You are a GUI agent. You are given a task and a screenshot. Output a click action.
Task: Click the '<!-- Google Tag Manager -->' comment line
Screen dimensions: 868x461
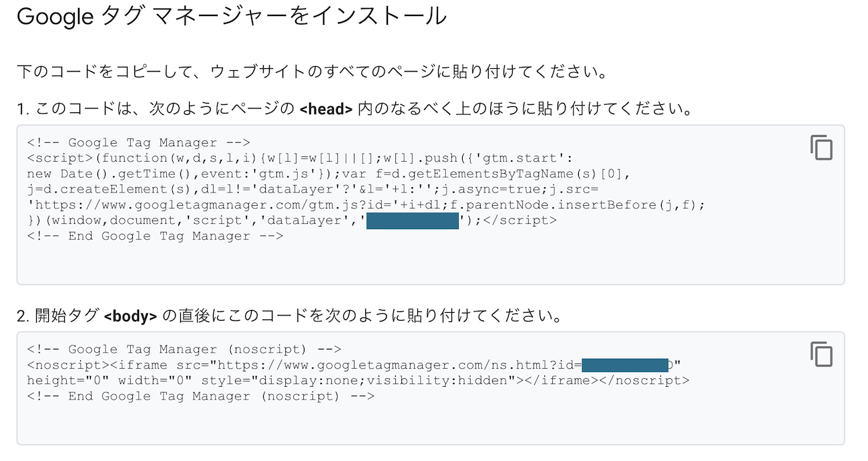(138, 142)
